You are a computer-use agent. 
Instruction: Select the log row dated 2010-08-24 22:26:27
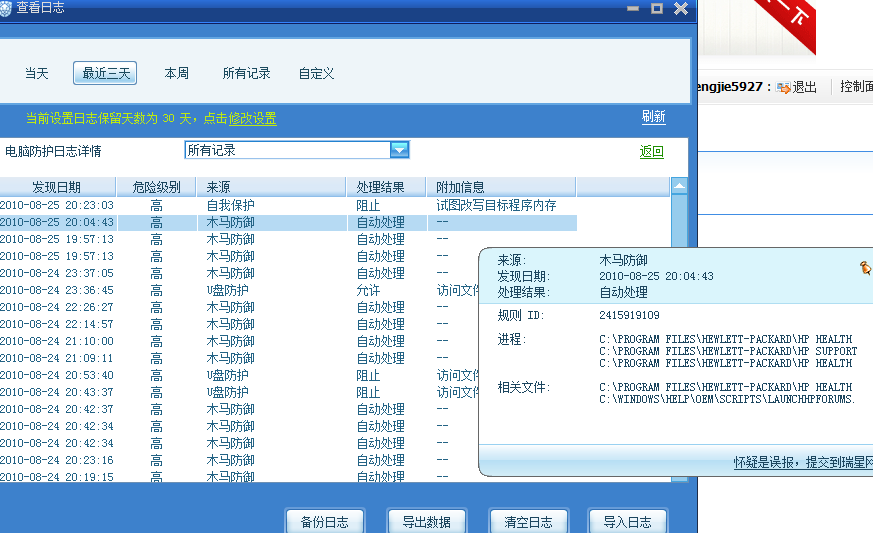(239, 307)
